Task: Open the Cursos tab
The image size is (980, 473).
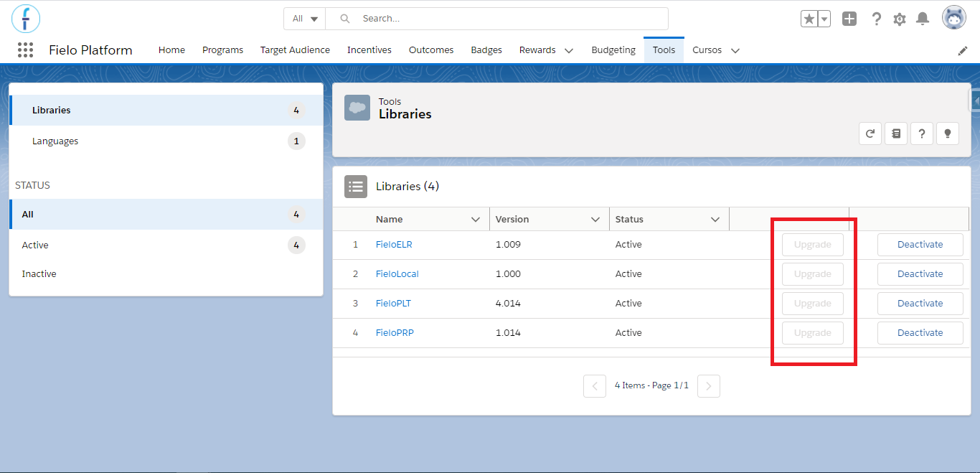Action: pyautogui.click(x=707, y=50)
